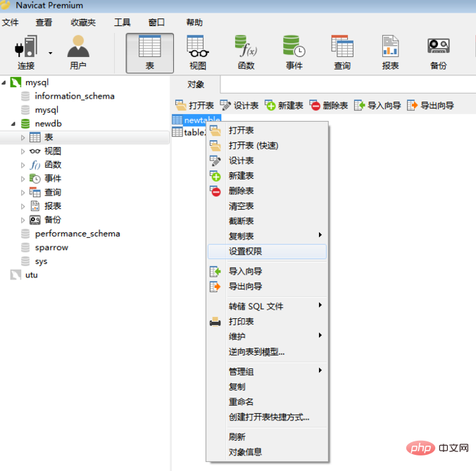
Task: Choose 截断表 from the context menu
Action: 267,221
